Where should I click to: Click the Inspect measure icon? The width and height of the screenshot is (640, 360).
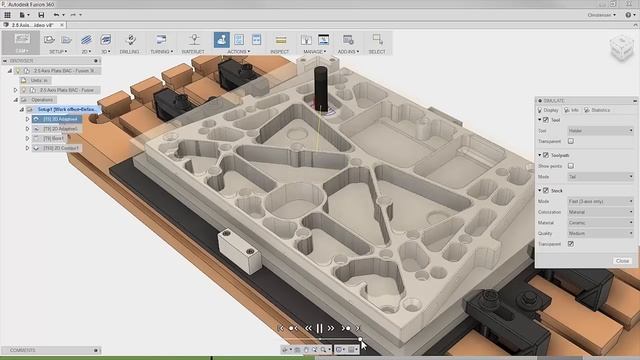pyautogui.click(x=281, y=40)
